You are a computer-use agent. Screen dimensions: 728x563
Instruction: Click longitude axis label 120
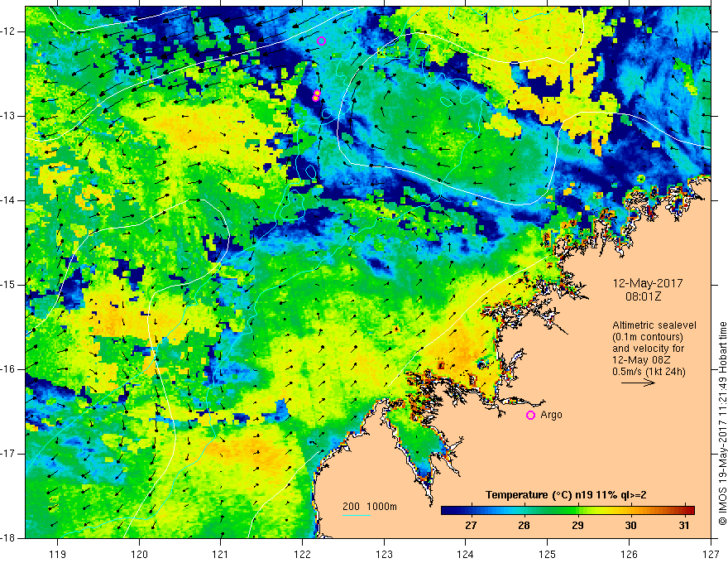(x=139, y=554)
